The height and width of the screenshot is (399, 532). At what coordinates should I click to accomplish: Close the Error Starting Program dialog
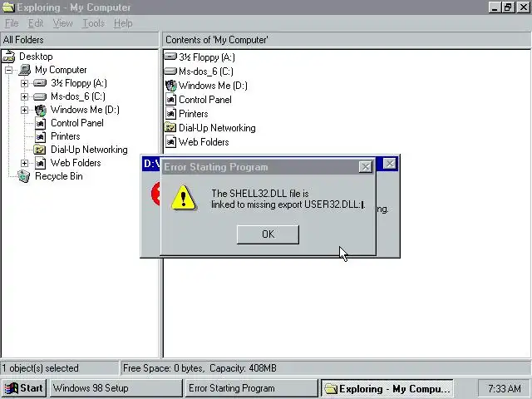tap(366, 167)
